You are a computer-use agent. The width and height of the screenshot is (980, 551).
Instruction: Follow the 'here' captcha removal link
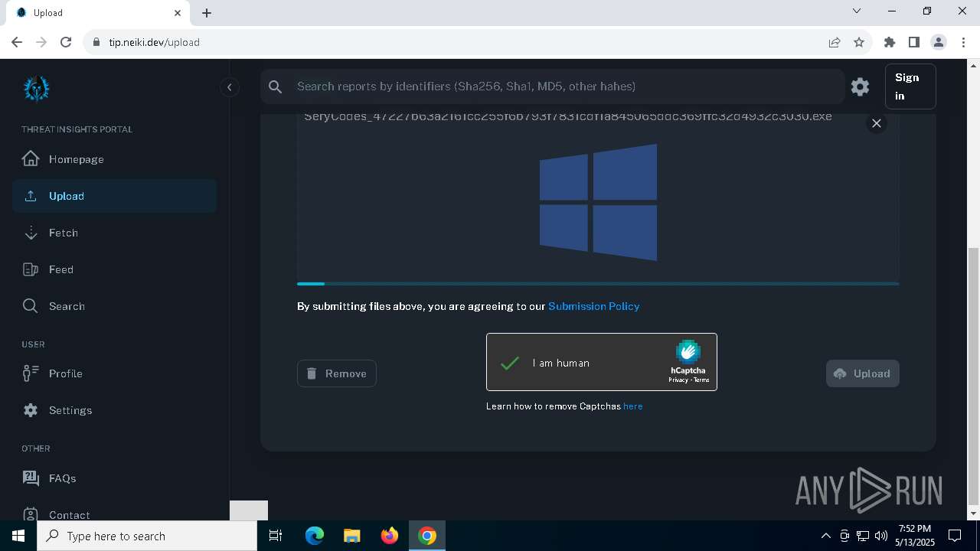click(632, 406)
